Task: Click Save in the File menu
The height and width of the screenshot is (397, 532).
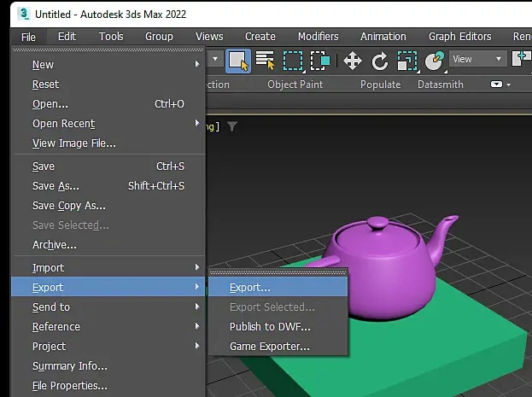Action: (x=108, y=166)
